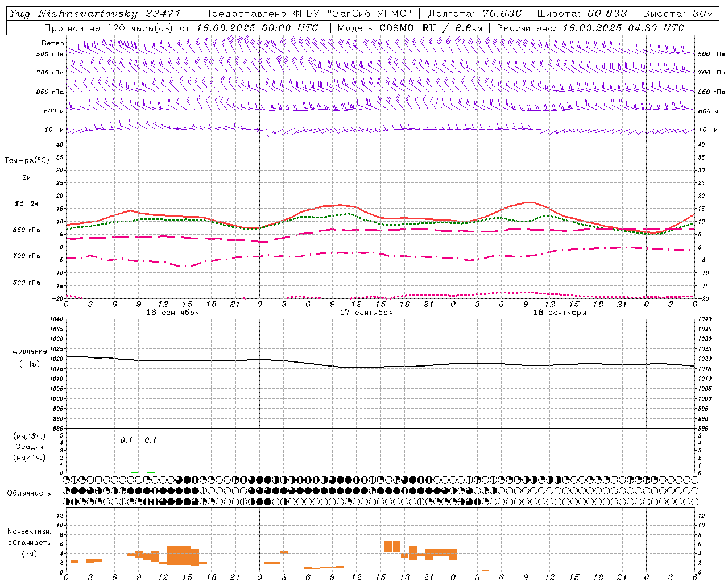Click the right-side '850 гПа' wind label

tap(712, 92)
